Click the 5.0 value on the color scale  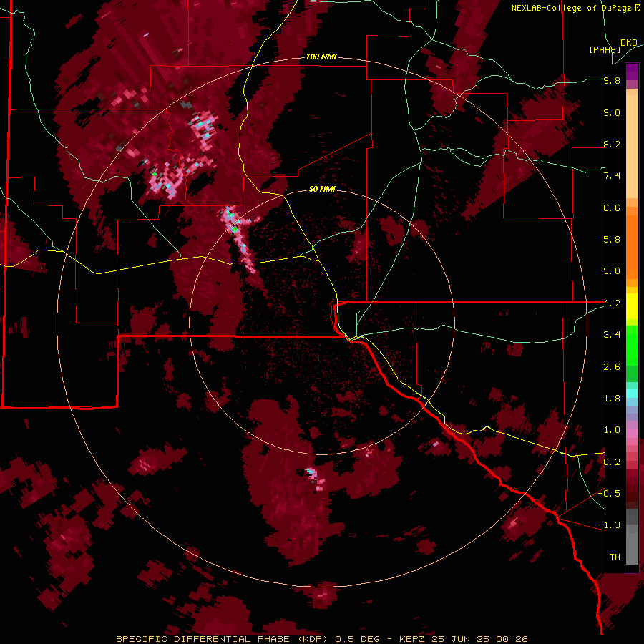click(x=612, y=271)
